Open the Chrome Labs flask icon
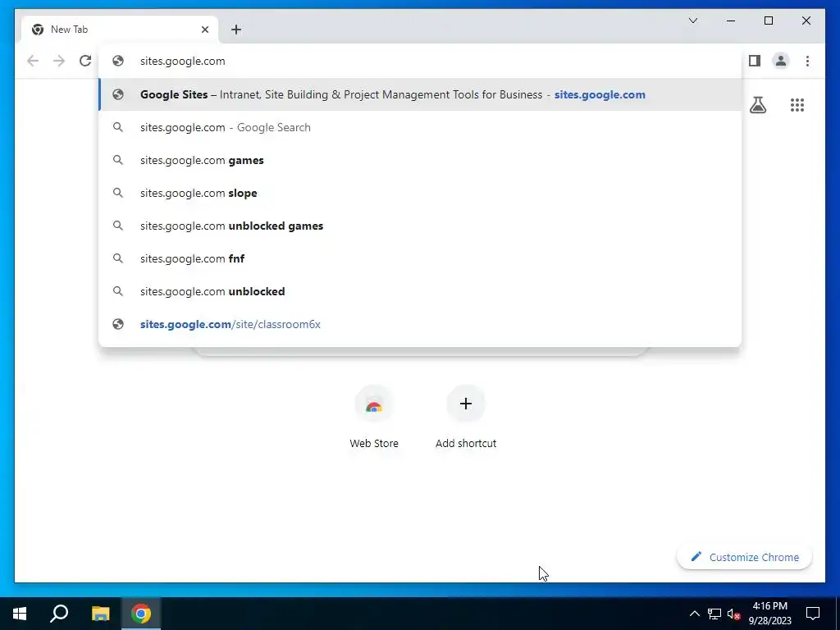This screenshot has height=630, width=840. point(757,105)
